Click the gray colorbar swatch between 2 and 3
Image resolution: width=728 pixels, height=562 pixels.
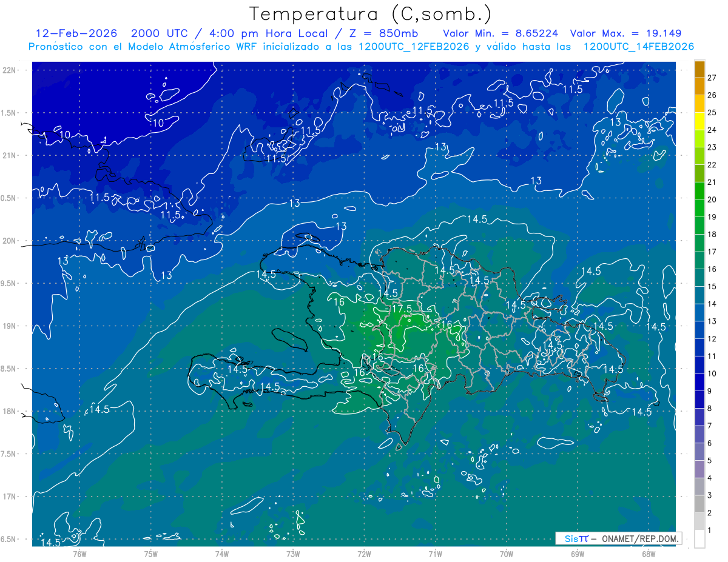point(699,504)
